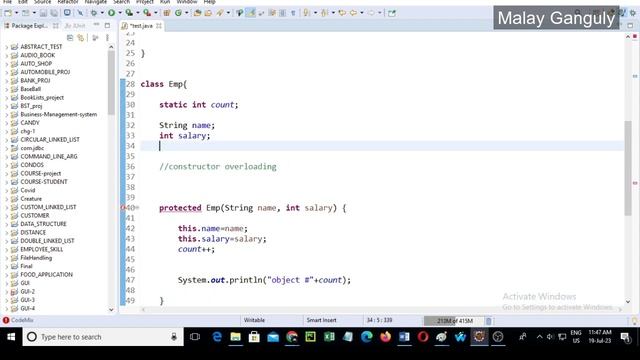Start Debug with the bug icon
The width and height of the screenshot is (640, 360).
[x=94, y=13]
